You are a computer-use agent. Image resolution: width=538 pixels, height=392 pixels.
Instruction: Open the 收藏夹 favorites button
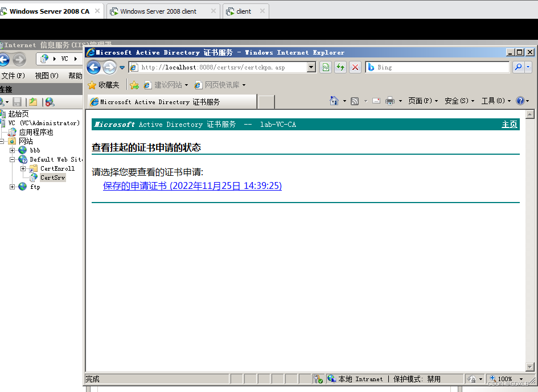point(104,85)
